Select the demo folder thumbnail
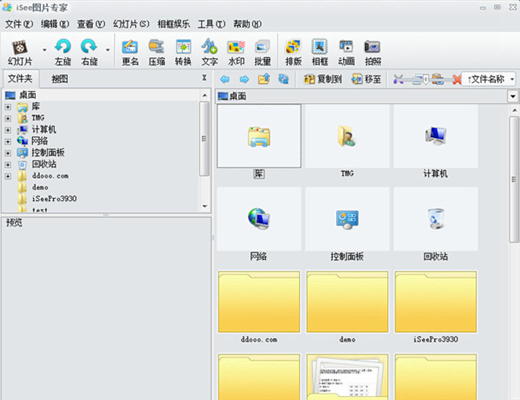The width and height of the screenshot is (520, 400). tap(347, 302)
